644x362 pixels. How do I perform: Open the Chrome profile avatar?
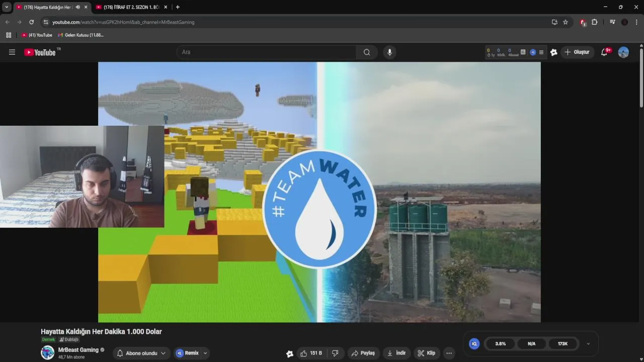(x=624, y=22)
